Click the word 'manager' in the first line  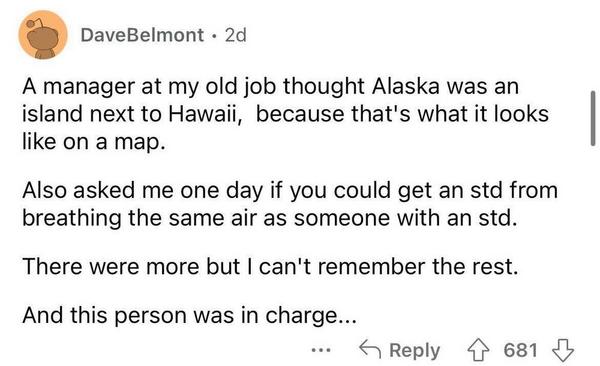pyautogui.click(x=89, y=88)
